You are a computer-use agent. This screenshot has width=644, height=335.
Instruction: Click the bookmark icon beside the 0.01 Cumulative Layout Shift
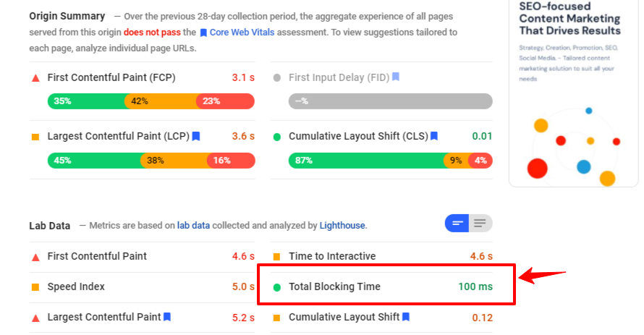point(434,136)
